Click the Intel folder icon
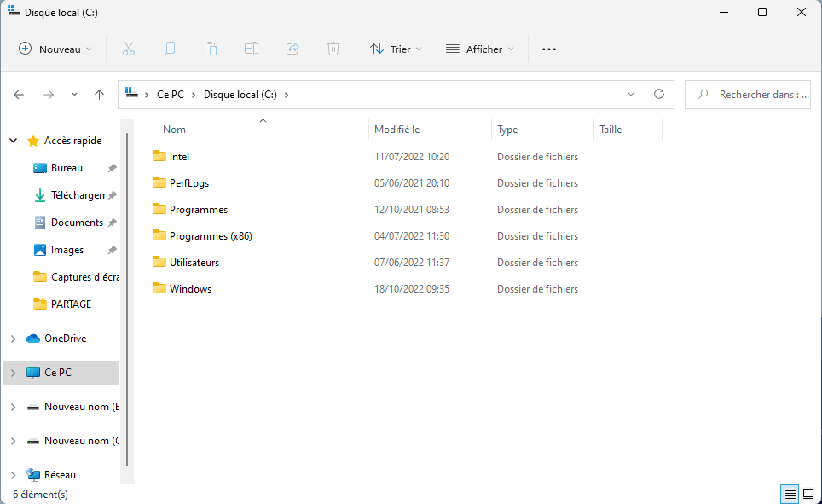 [x=159, y=156]
